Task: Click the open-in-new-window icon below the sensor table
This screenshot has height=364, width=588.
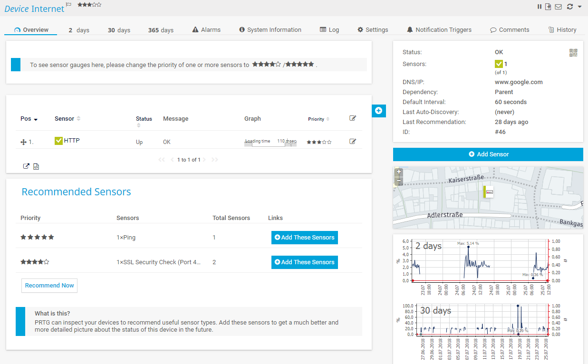Action: click(26, 166)
